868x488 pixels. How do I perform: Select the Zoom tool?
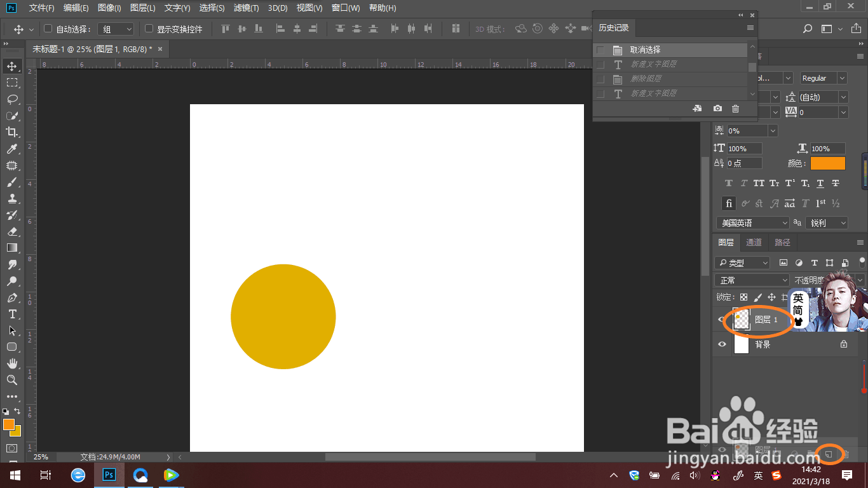[12, 380]
